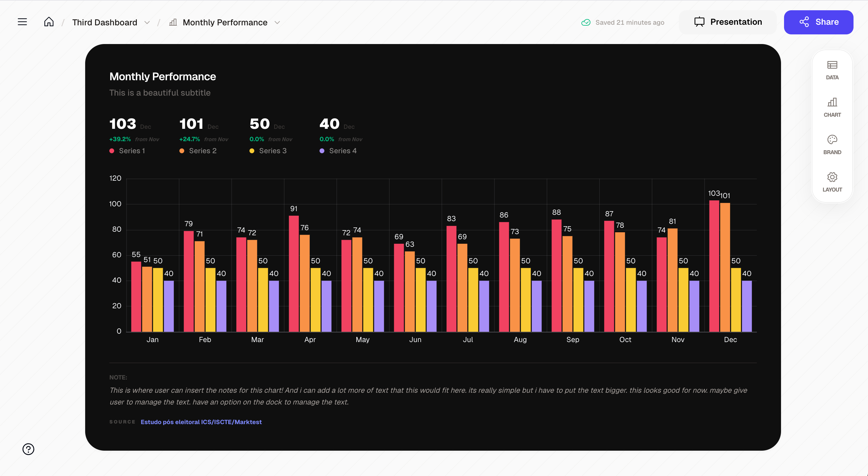Click the Share button
The height and width of the screenshot is (476, 868).
[818, 22]
